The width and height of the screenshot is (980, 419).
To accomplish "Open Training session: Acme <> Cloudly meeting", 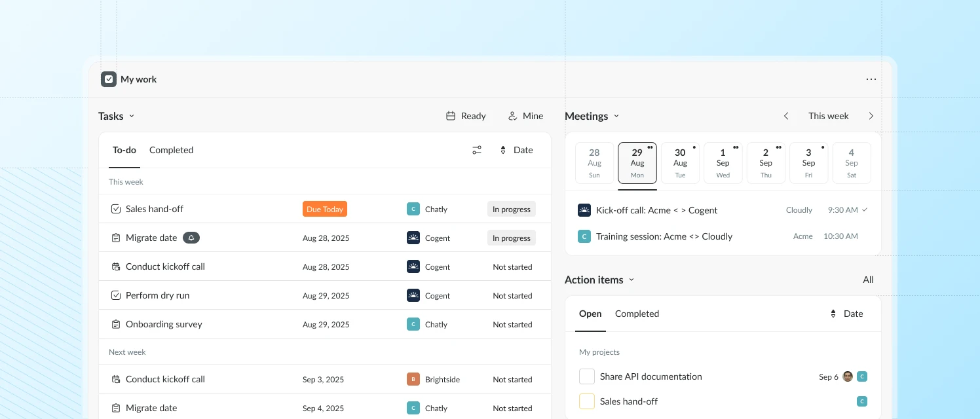I will point(664,236).
